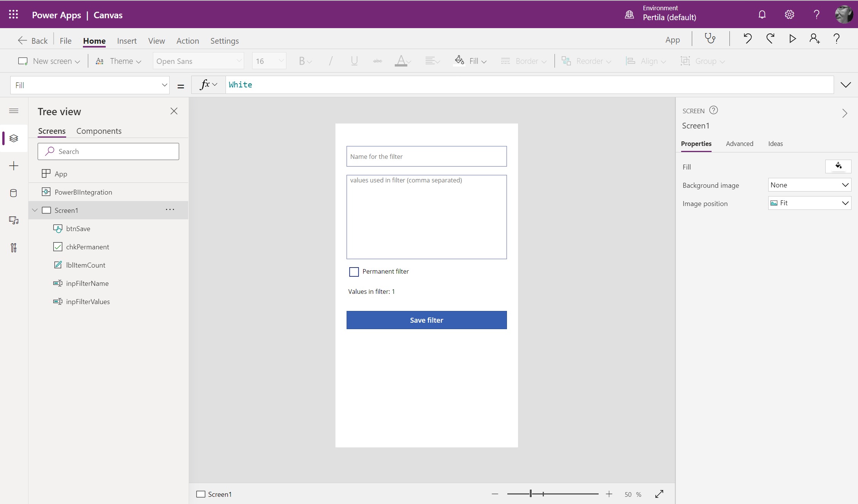This screenshot has width=858, height=504.
Task: Click the Save filter button
Action: tap(426, 320)
